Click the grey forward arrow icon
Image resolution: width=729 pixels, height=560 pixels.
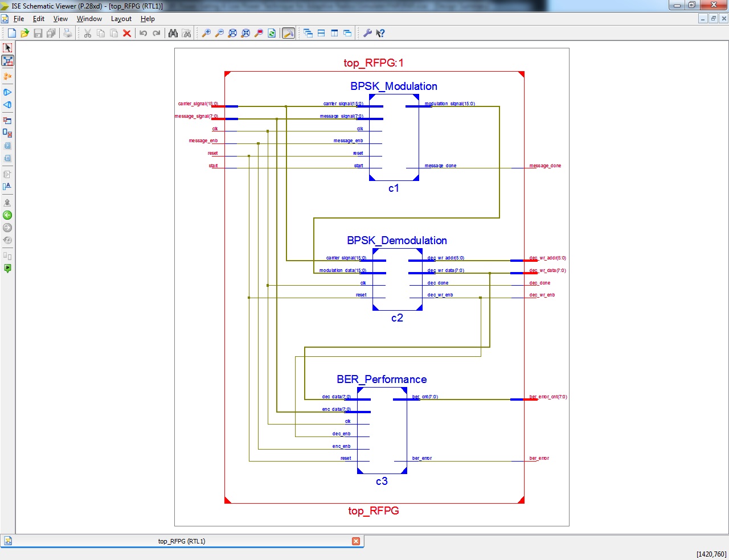[7, 228]
